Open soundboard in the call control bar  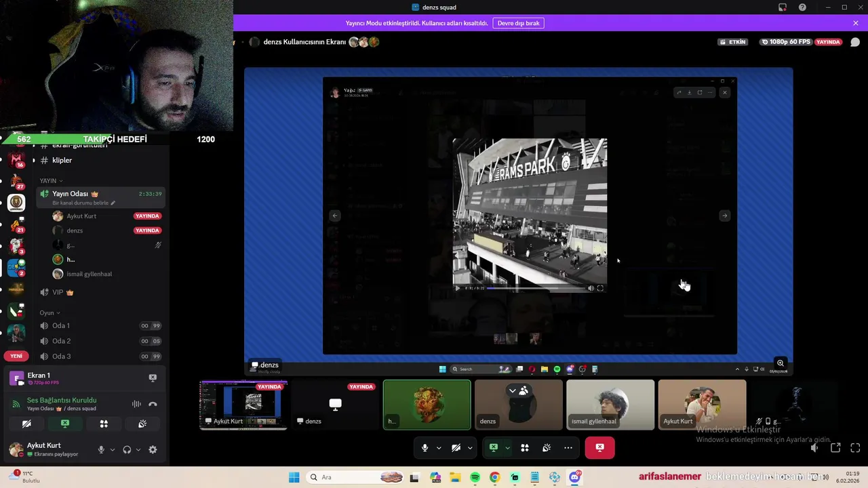[x=547, y=448]
